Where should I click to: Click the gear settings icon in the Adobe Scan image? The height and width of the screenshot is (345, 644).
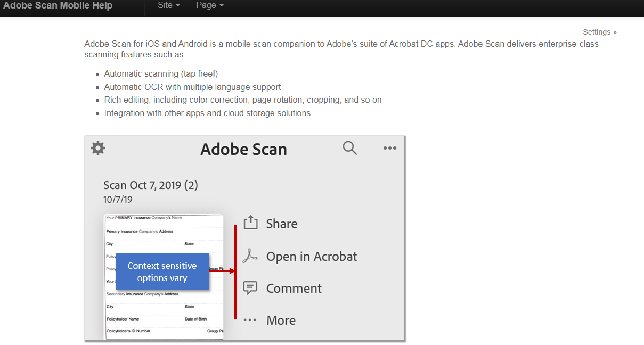98,148
